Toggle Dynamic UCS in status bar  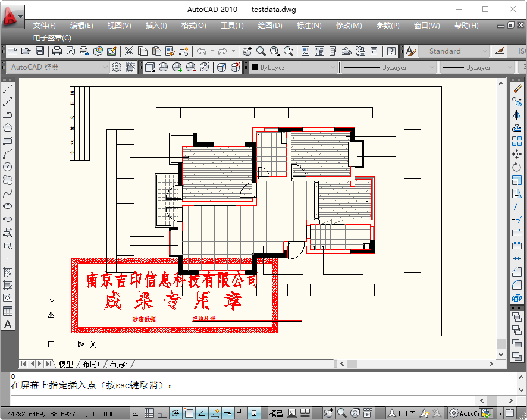pyautogui.click(x=215, y=413)
